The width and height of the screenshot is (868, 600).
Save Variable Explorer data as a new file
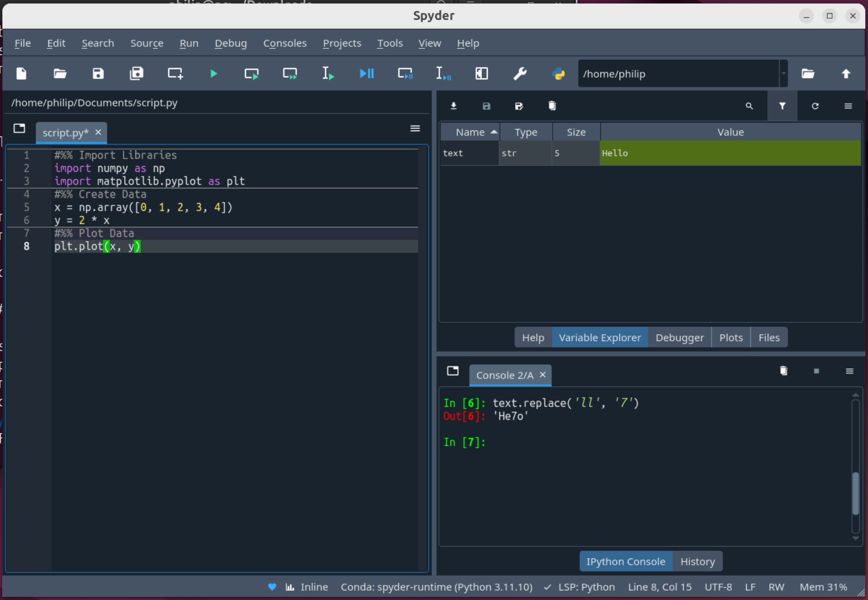pos(519,106)
